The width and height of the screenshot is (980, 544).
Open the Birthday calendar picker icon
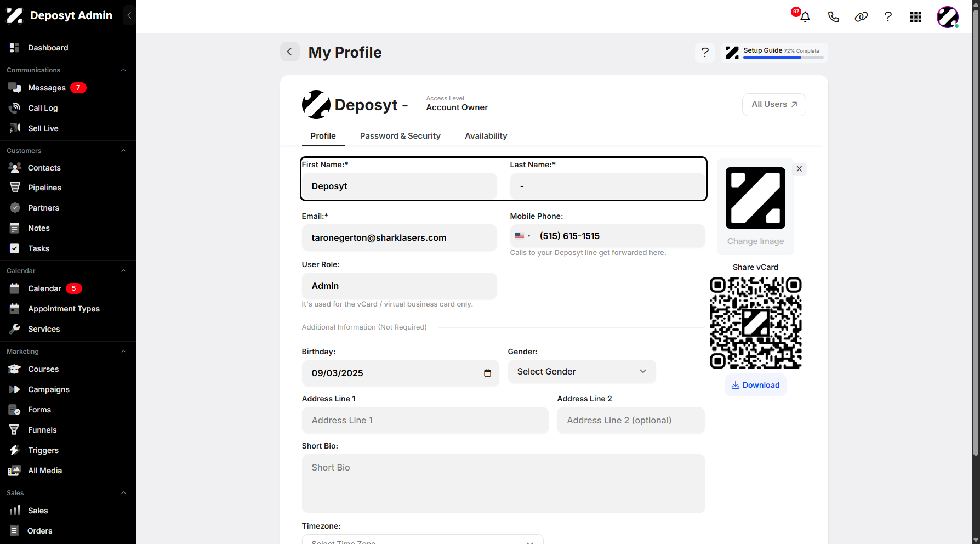487,373
